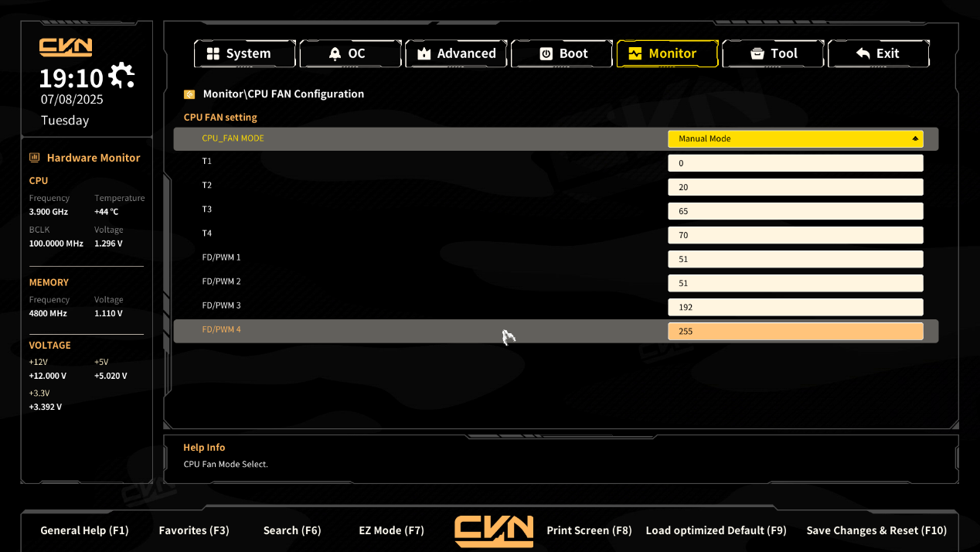Screen dimensions: 980x552
Task: Click the FD/PWM 3 field showing 192
Action: click(795, 307)
